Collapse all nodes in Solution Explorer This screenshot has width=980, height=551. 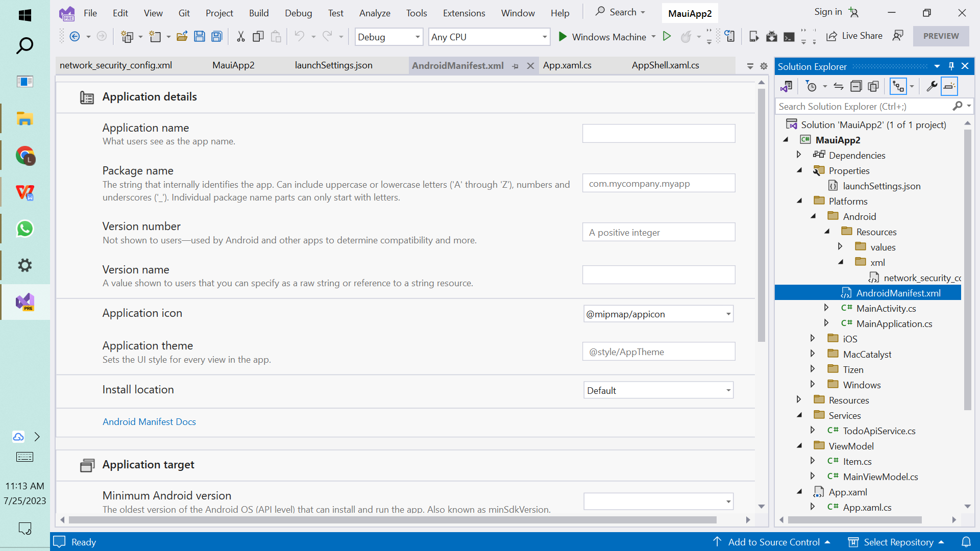[856, 86]
